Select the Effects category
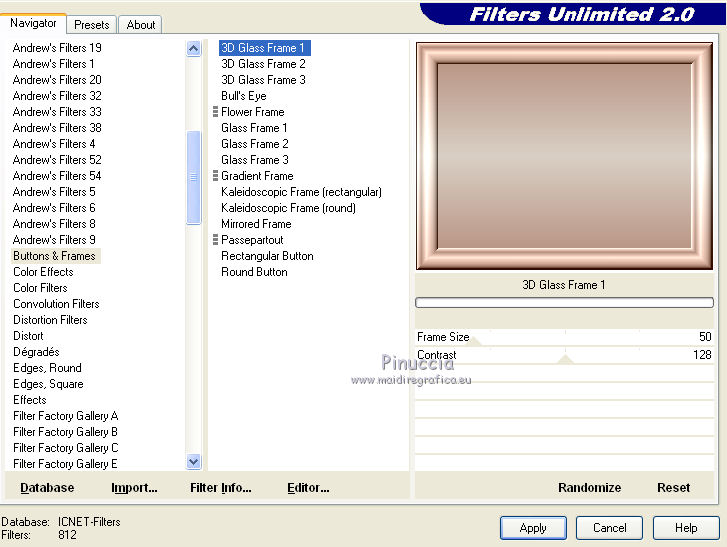 (30, 400)
